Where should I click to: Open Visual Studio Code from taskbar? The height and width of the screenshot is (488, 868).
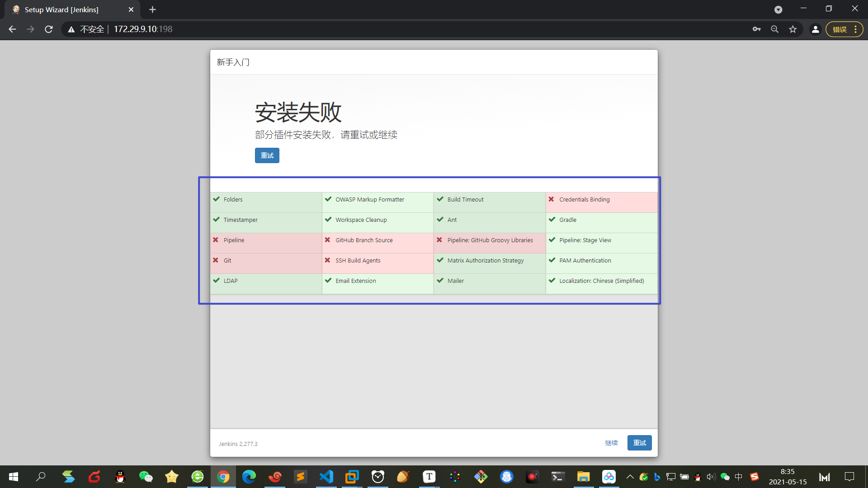click(x=326, y=477)
